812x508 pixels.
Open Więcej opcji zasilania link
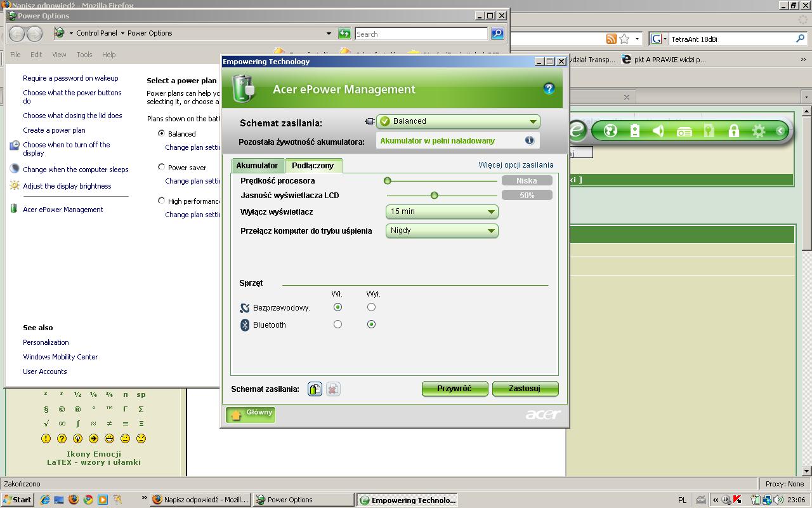516,164
